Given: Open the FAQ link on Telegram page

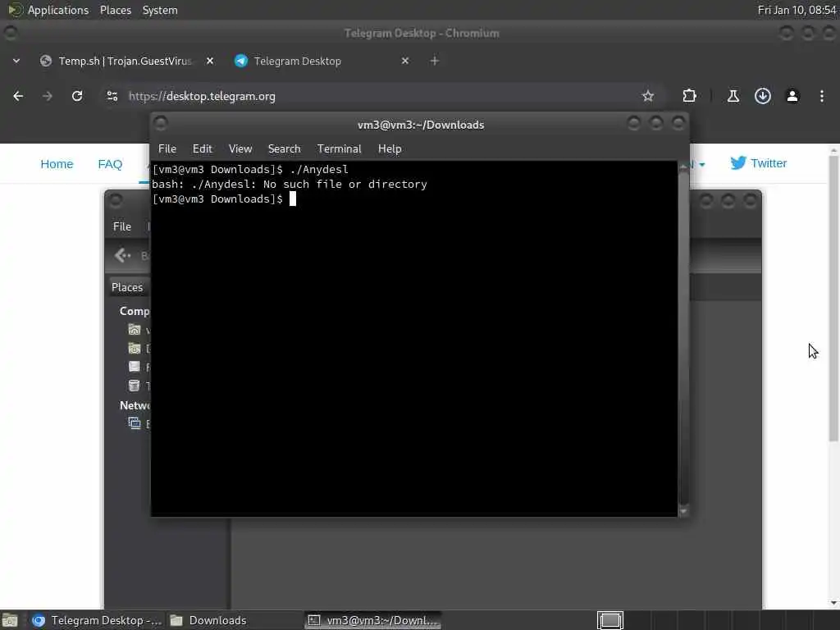Looking at the screenshot, I should click(x=110, y=164).
